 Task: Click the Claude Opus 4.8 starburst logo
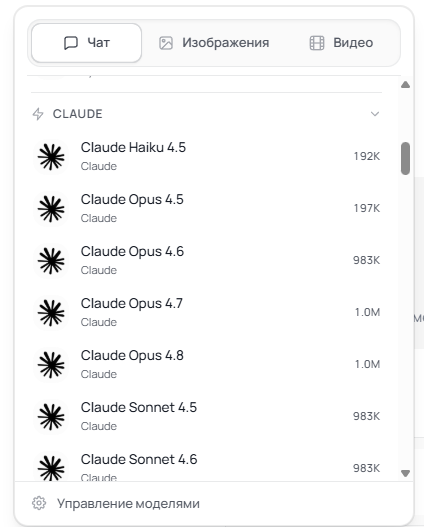[51, 365]
